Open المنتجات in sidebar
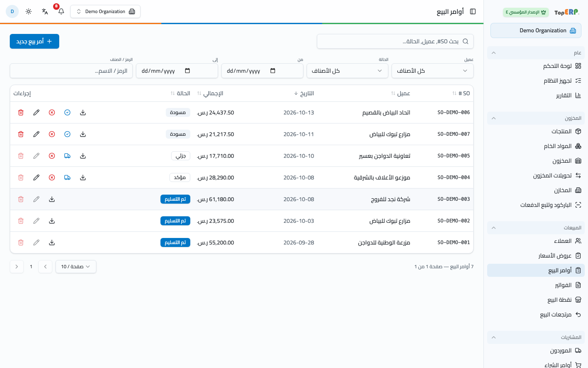Viewport: 588px width, 368px height. tap(536, 131)
